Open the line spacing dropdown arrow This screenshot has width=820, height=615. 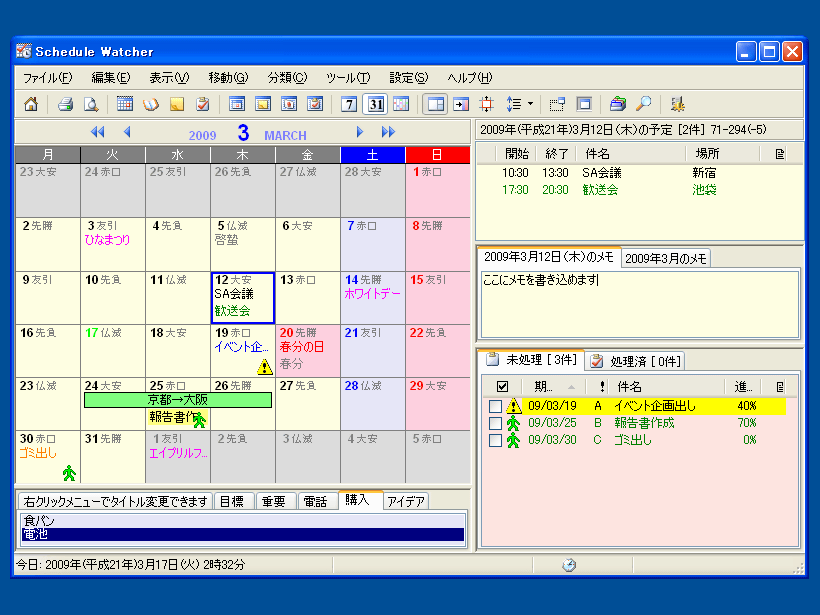(530, 104)
